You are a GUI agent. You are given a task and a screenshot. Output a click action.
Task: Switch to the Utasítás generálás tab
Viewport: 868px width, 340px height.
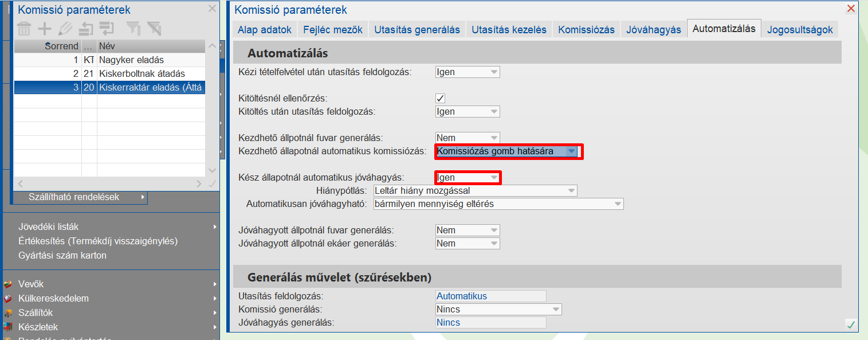pos(417,30)
